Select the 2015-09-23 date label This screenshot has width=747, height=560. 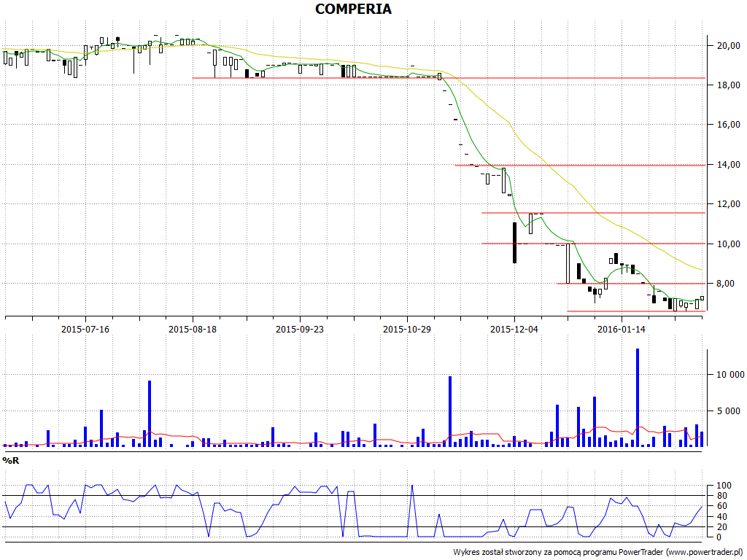300,329
